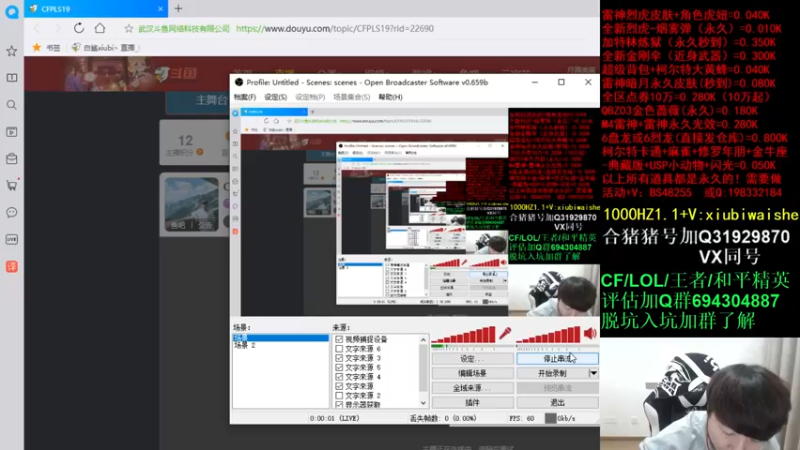800x450 pixels.
Task: Open 设定(S) menu in OBS
Action: (276, 97)
